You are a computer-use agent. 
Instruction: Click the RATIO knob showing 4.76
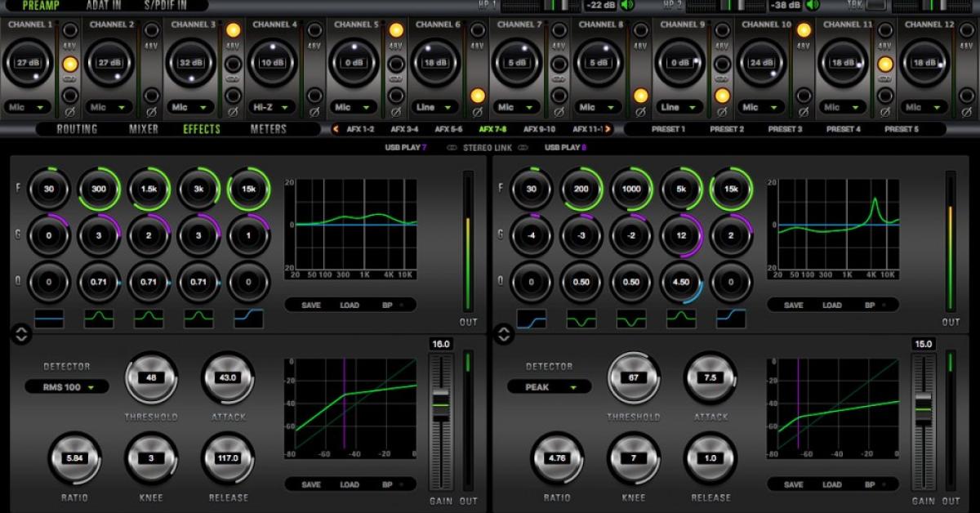point(558,459)
